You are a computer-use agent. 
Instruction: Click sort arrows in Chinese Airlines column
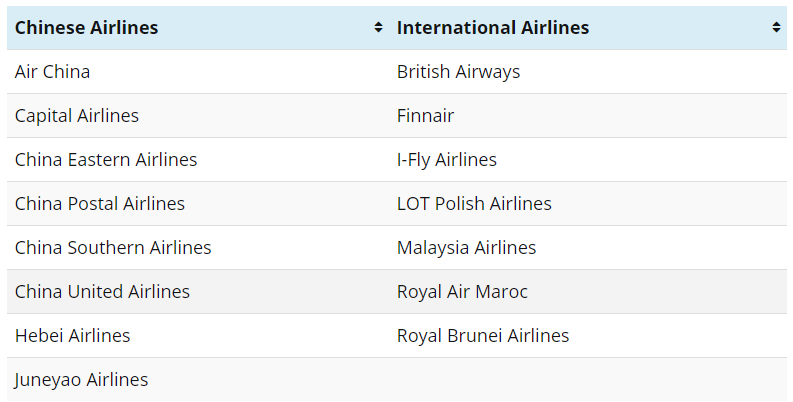point(378,27)
